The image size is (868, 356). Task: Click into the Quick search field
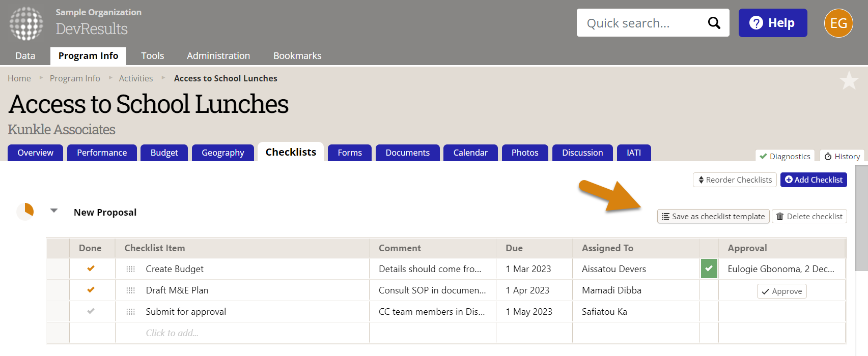click(641, 23)
